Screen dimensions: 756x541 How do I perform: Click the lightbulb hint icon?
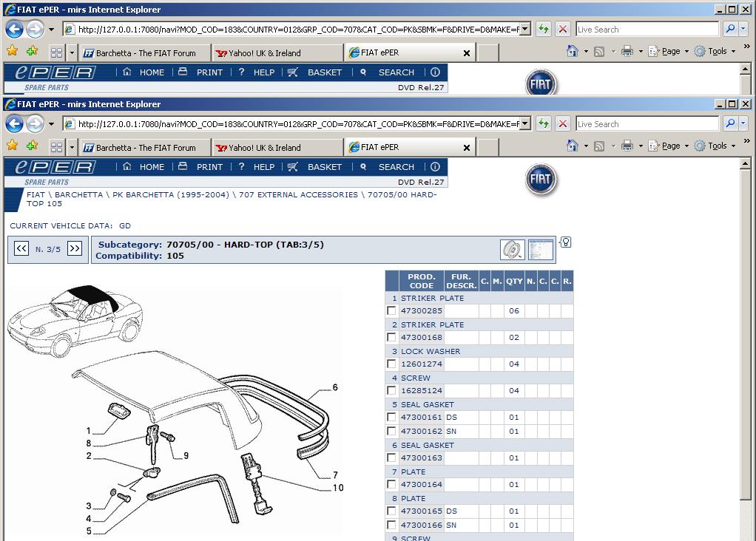566,242
